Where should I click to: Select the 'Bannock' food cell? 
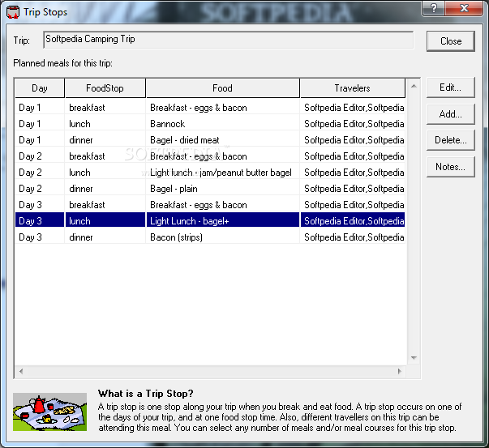coord(223,124)
